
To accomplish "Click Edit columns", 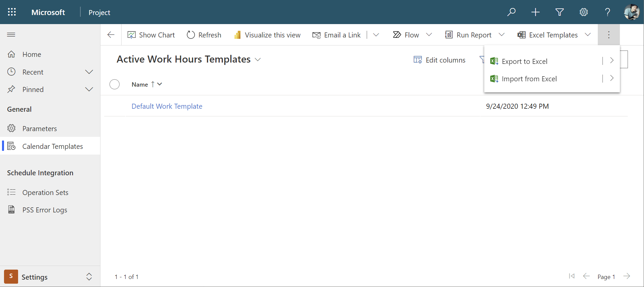I will coord(439,60).
